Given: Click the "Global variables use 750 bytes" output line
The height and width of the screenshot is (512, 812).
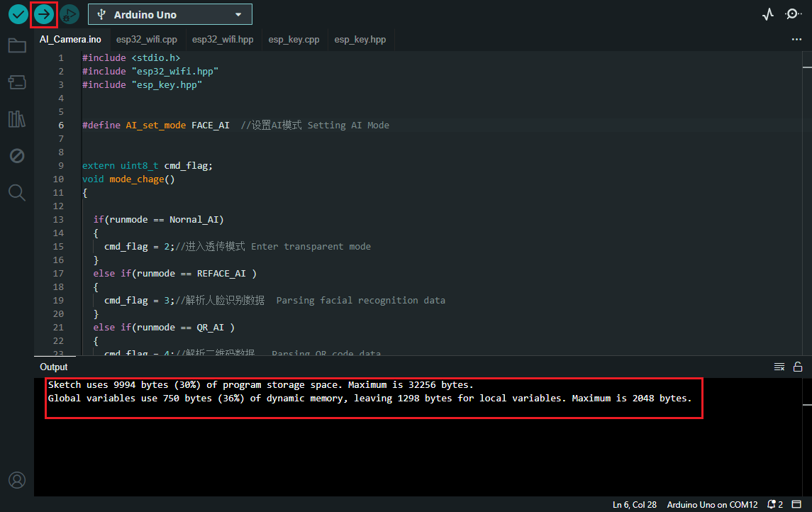Looking at the screenshot, I should click(369, 398).
